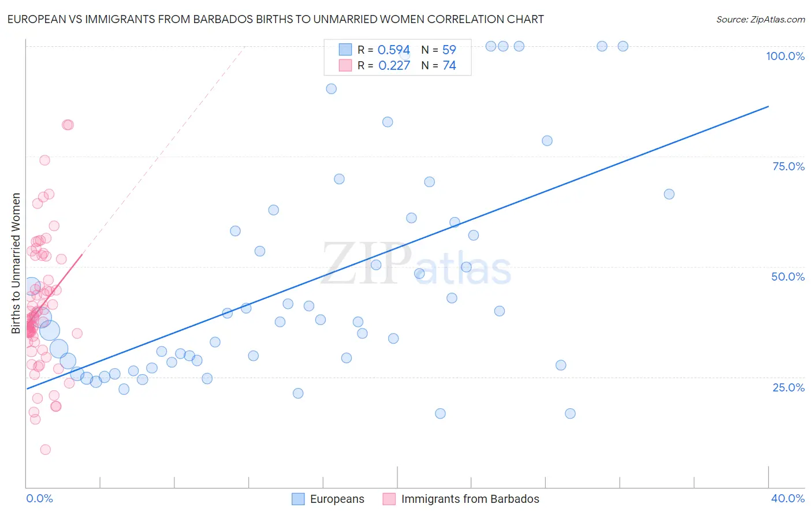
Task: Click the pink swatch beside R = 0.227
Action: (x=345, y=65)
